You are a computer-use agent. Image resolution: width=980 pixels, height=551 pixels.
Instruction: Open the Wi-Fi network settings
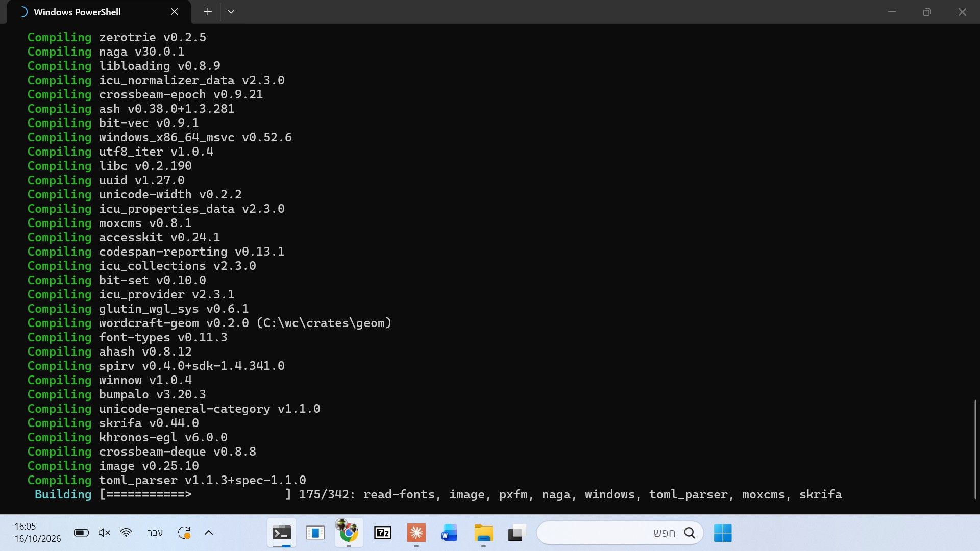click(x=126, y=533)
